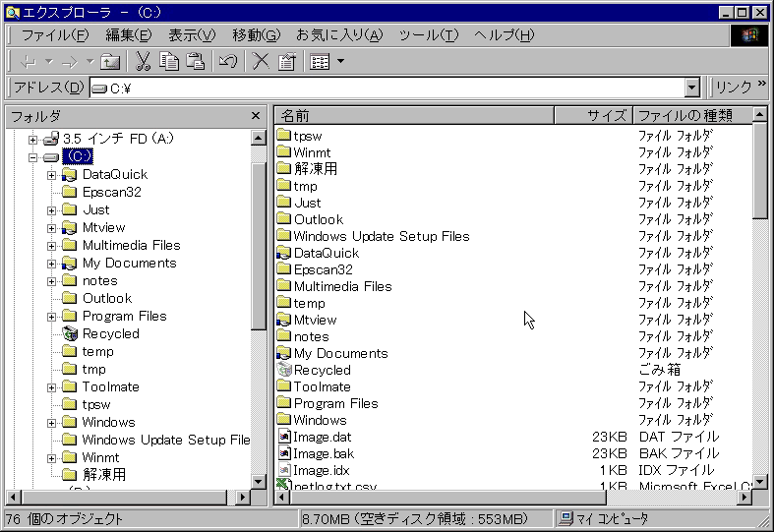Image resolution: width=774 pixels, height=532 pixels.
Task: Select tpsw folder icon in file list
Action: click(x=284, y=136)
